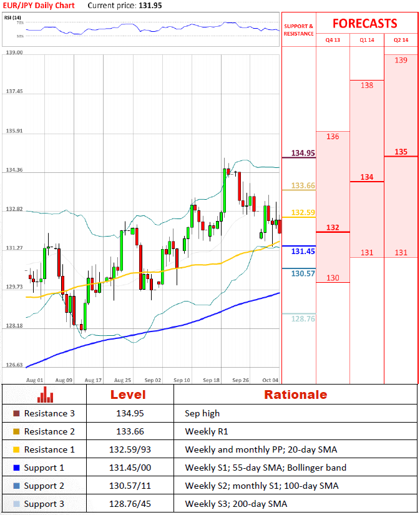Screen dimensions: 420x515
Task: Select the Q1 14 forecast column header
Action: coord(367,39)
